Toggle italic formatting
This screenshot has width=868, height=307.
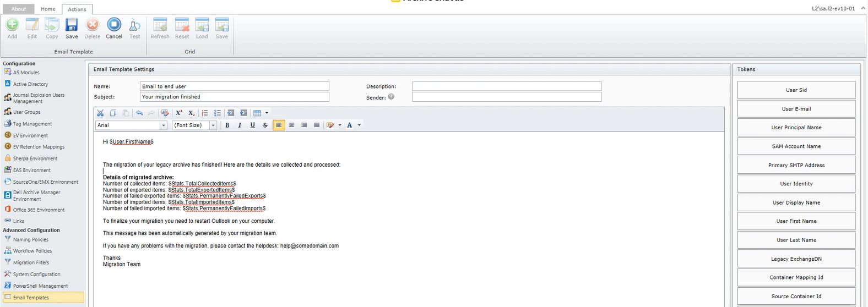click(x=240, y=125)
